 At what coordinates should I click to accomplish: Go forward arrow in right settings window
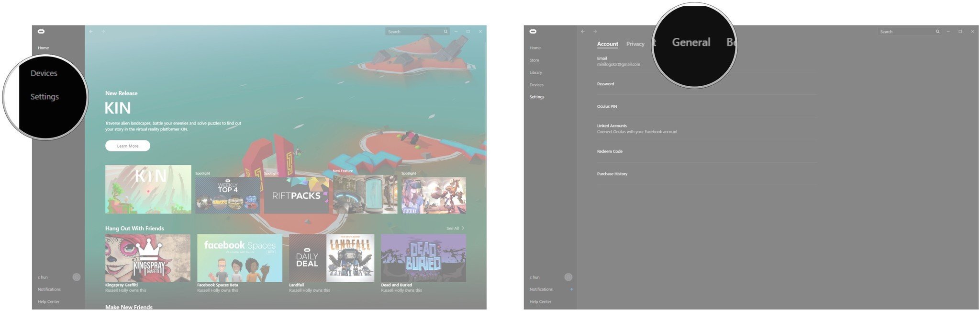pos(595,32)
